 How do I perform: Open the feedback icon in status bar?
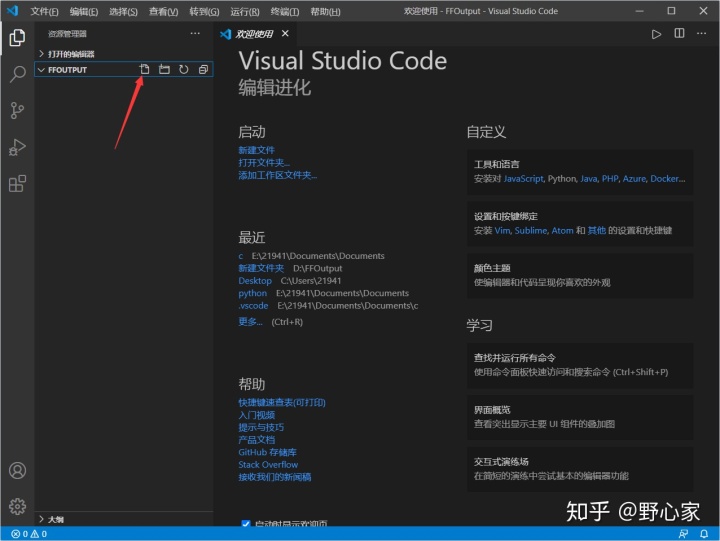click(x=683, y=534)
